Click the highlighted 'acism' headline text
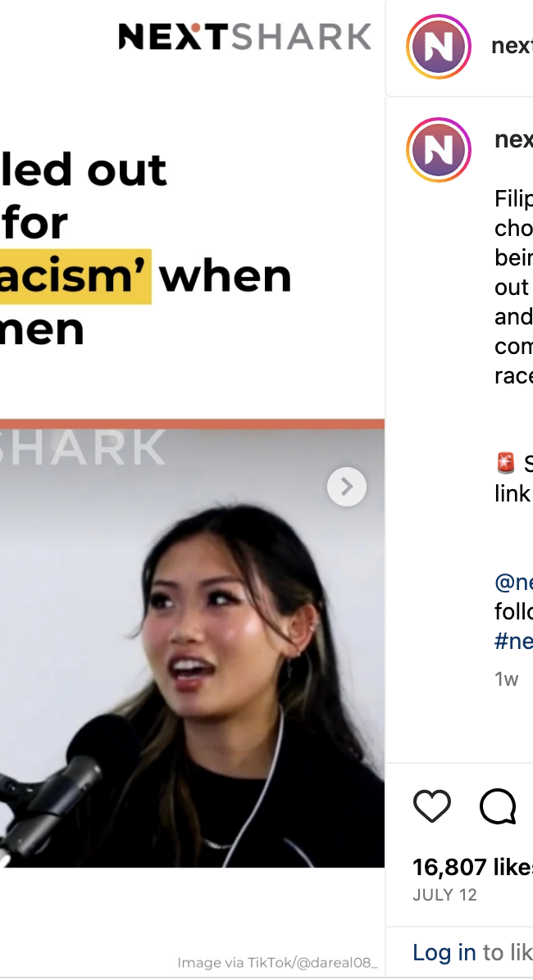The image size is (533, 980). [x=75, y=276]
